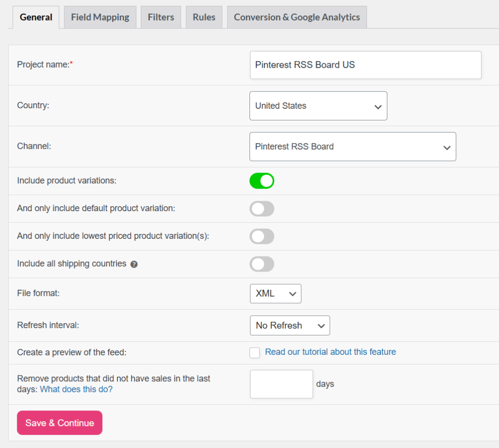Check the Create a preview checkbox
This screenshot has height=448, width=499.
pyautogui.click(x=254, y=353)
